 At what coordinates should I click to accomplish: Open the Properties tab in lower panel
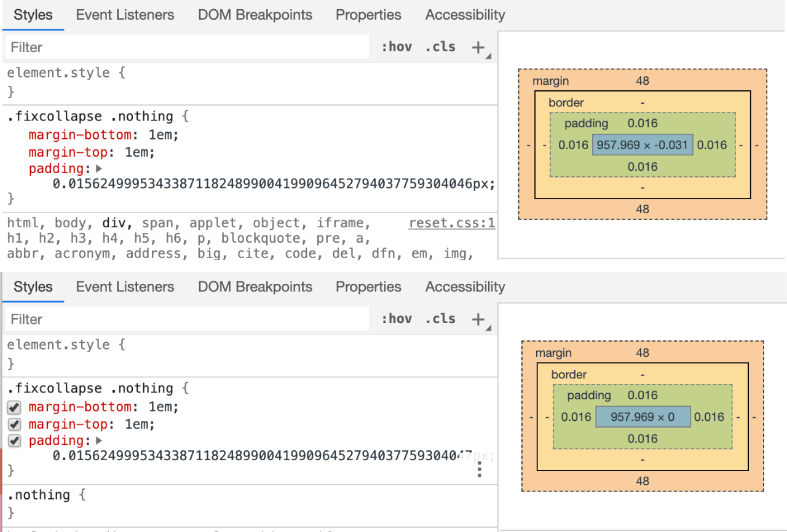coord(368,287)
